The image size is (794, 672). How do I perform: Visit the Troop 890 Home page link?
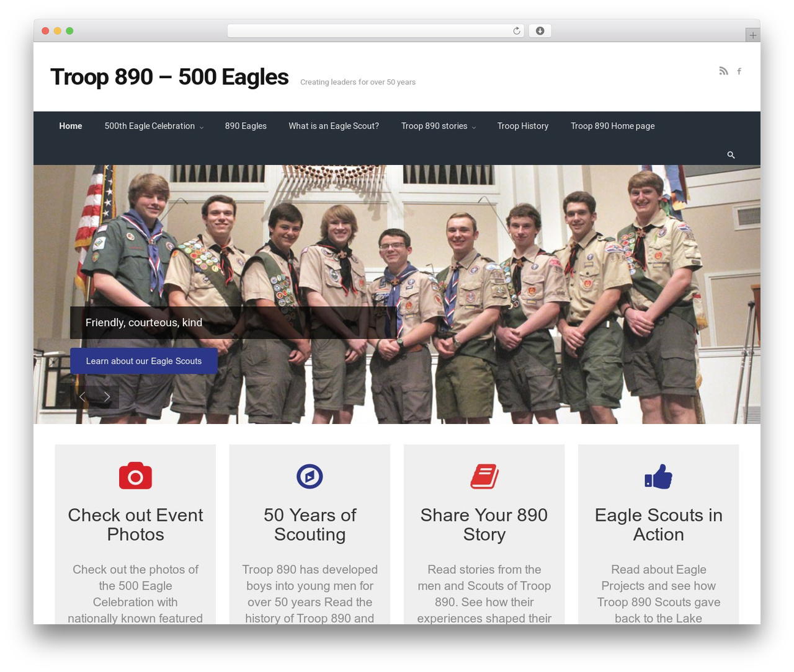coord(613,126)
